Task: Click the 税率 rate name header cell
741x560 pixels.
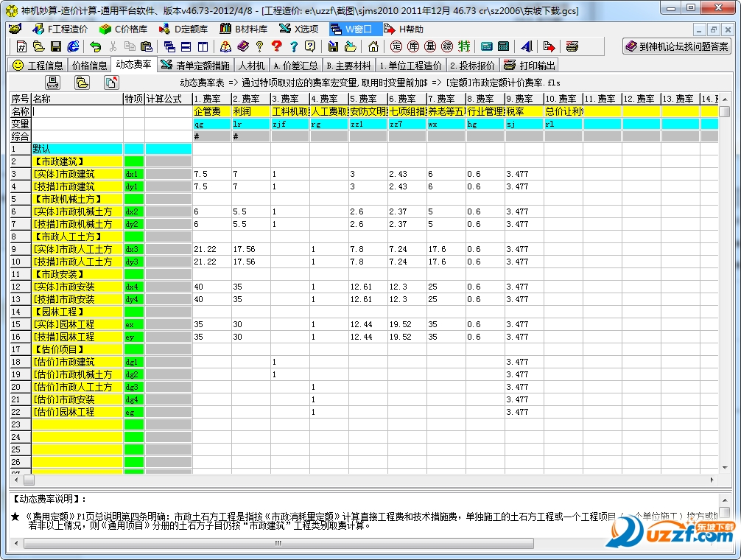Action: pos(524,111)
